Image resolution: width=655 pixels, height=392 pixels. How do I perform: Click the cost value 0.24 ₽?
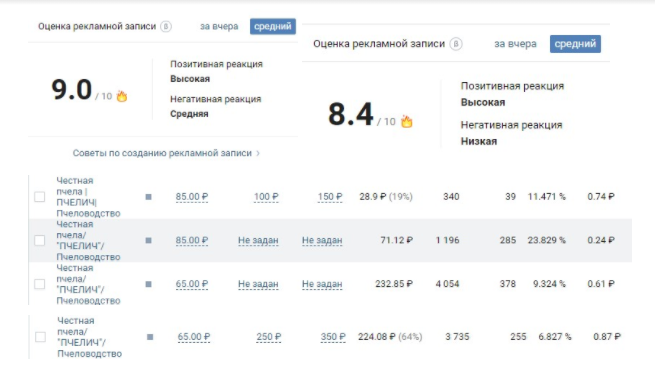(x=601, y=240)
